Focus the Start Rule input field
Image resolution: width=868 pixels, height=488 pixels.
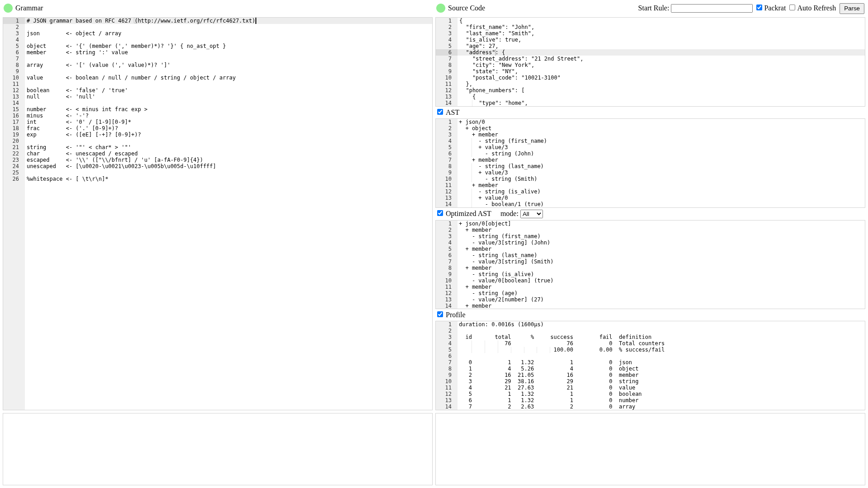coord(711,9)
